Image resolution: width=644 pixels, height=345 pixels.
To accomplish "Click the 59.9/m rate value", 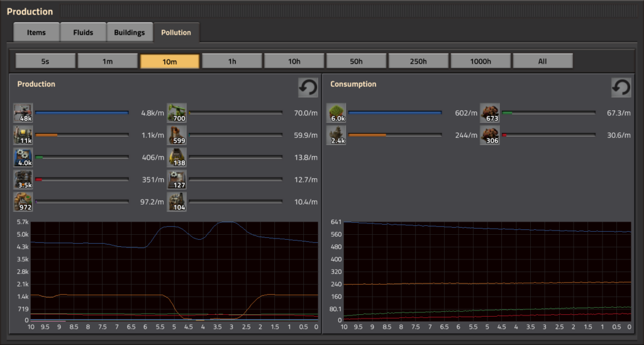I will coord(306,135).
